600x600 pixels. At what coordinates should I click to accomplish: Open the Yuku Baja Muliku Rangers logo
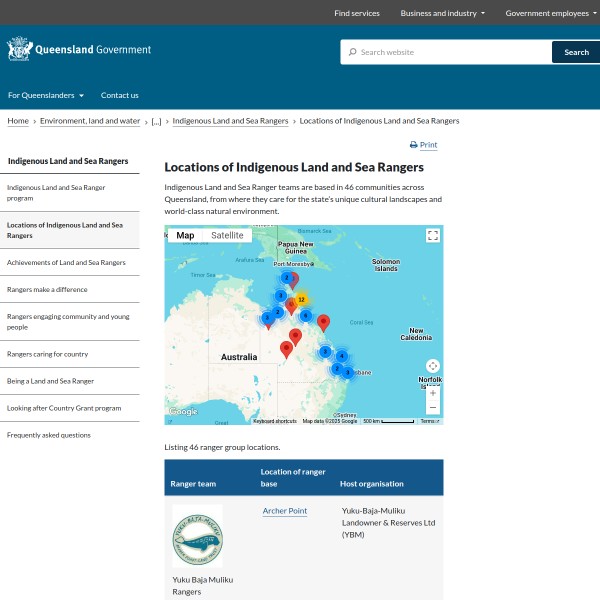click(198, 537)
